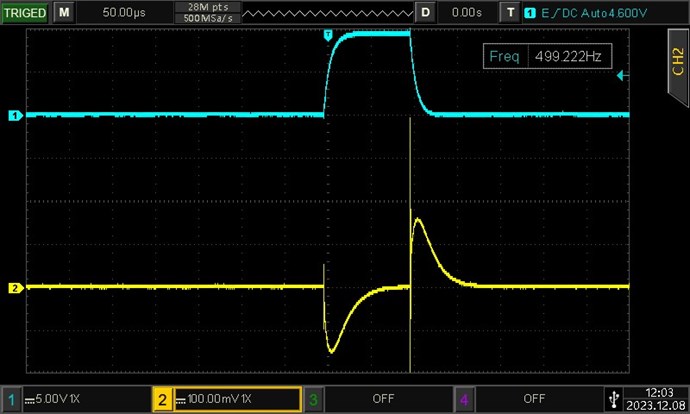This screenshot has height=414, width=690.
Task: Open channel 2 100.00mV scale setting
Action: (238, 399)
